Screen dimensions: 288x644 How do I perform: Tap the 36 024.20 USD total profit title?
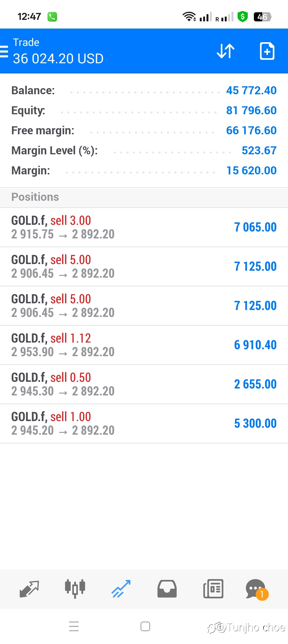coord(58,59)
